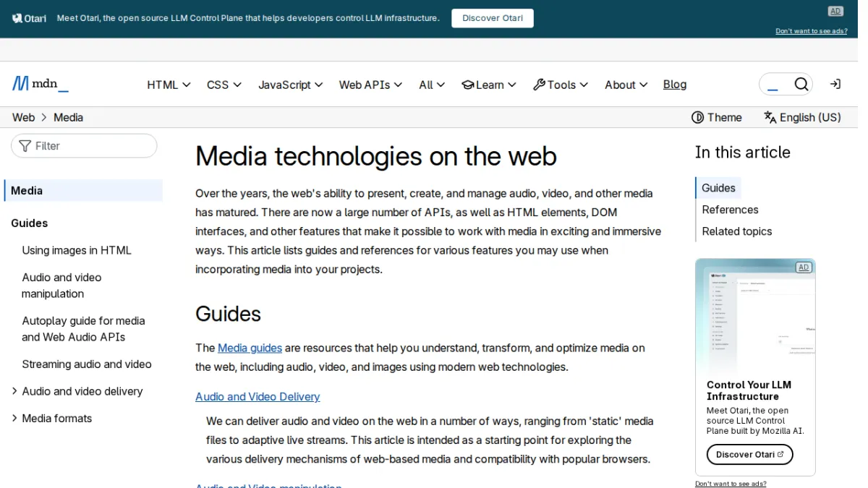The image size is (868, 488).
Task: Open the English (US) language menu
Action: point(802,117)
